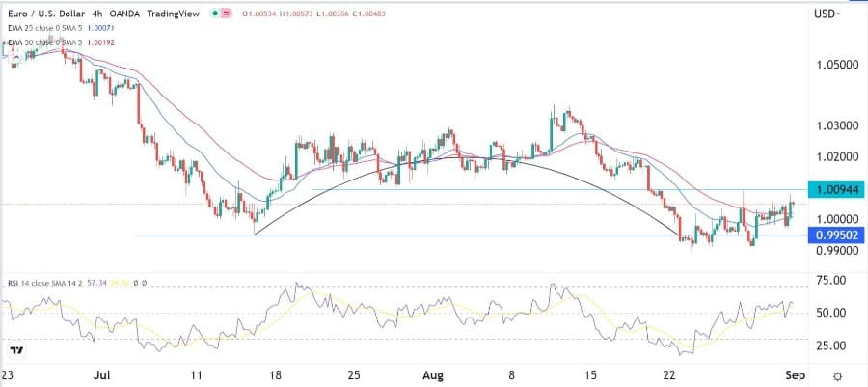Click the TradingView logo in the RSI pane
The height and width of the screenshot is (387, 868).
16,351
